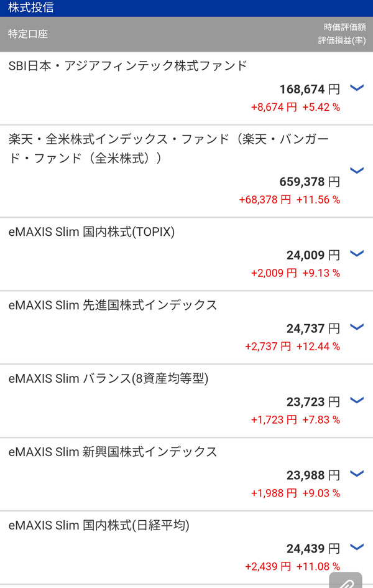
Task: Click the paperclip icon at bottom right
Action: pos(346,582)
